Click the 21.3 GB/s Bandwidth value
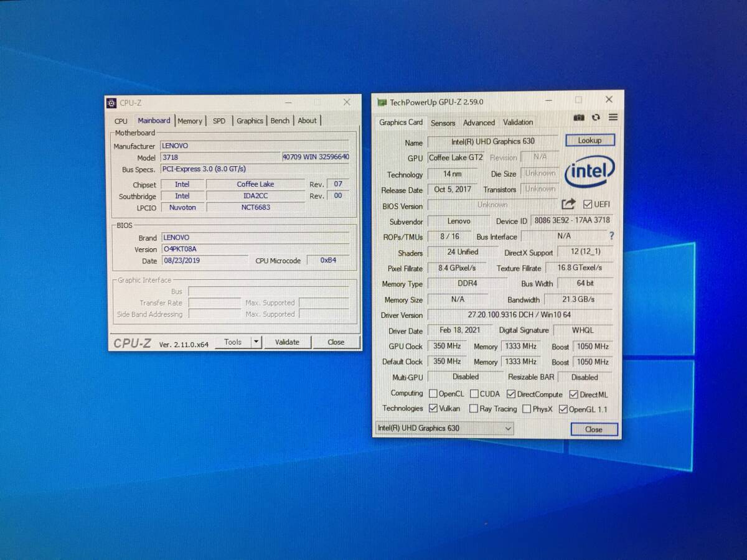This screenshot has width=747, height=560. [578, 299]
